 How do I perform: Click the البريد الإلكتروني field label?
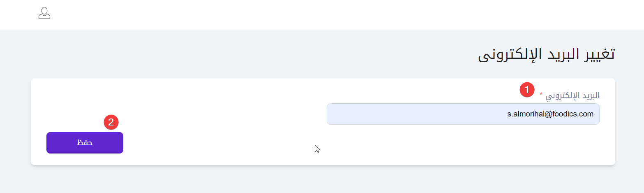[572, 95]
